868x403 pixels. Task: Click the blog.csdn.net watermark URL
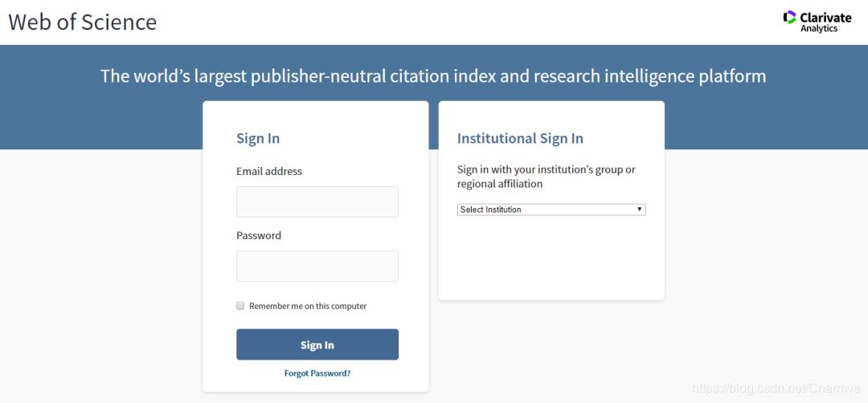coord(776,389)
